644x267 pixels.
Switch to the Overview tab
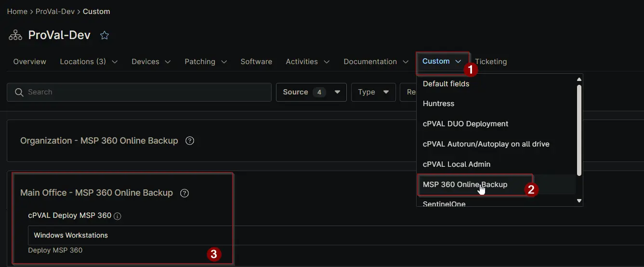30,62
